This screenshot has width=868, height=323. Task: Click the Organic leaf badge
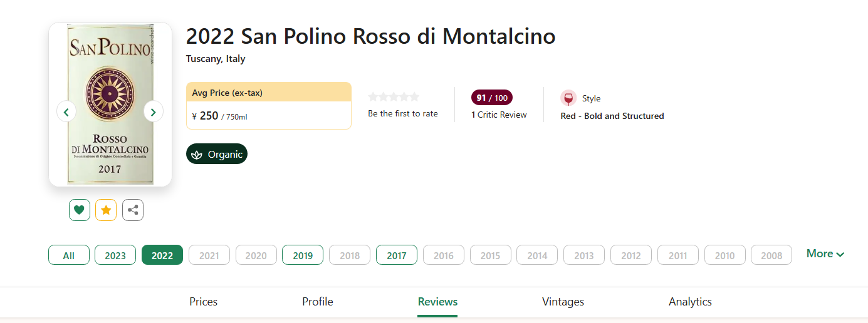[217, 154]
